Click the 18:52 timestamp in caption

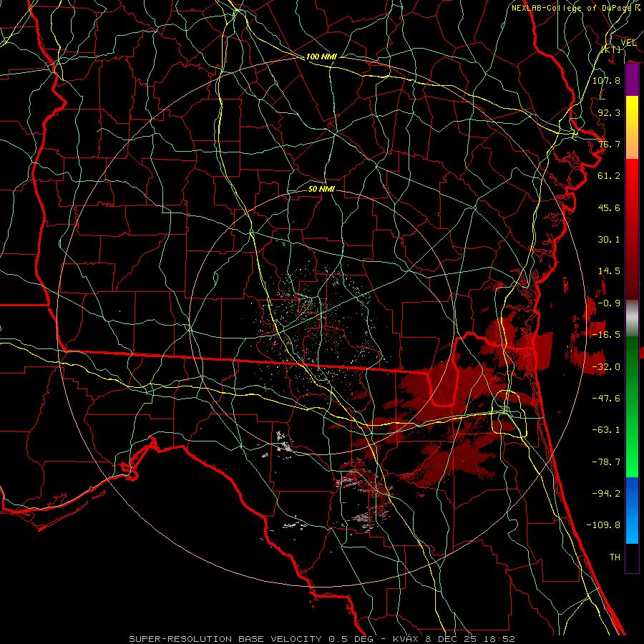pyautogui.click(x=499, y=639)
